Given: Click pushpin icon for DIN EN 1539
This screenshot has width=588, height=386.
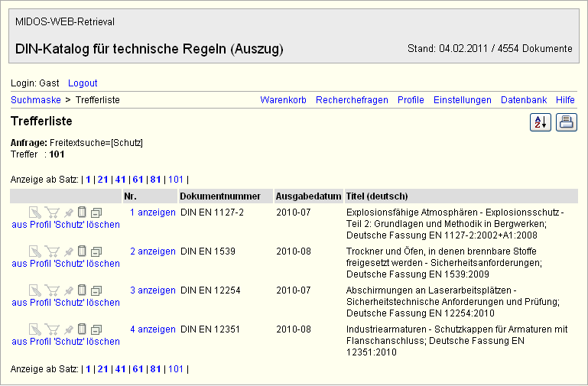Looking at the screenshot, I should pos(69,251).
